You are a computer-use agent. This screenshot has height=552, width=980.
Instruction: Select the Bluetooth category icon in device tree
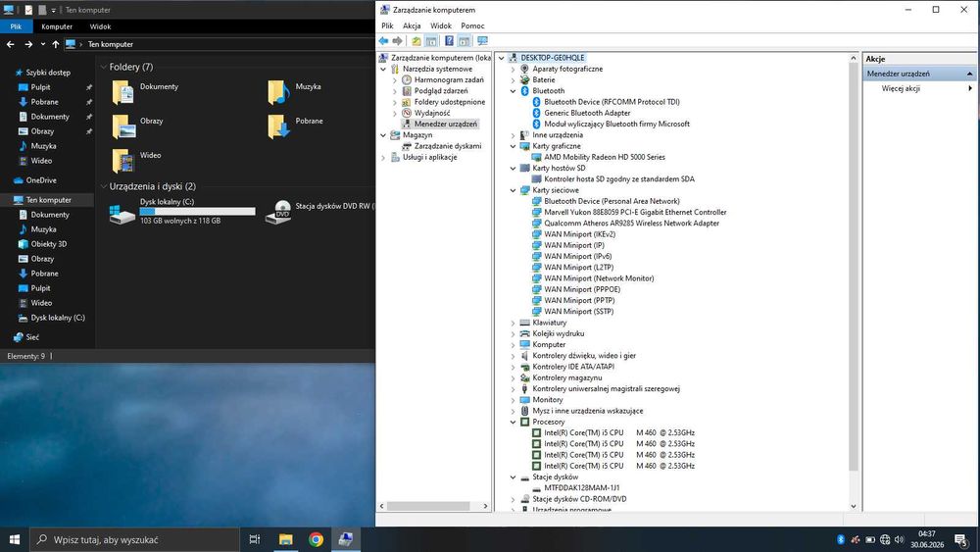pos(524,91)
